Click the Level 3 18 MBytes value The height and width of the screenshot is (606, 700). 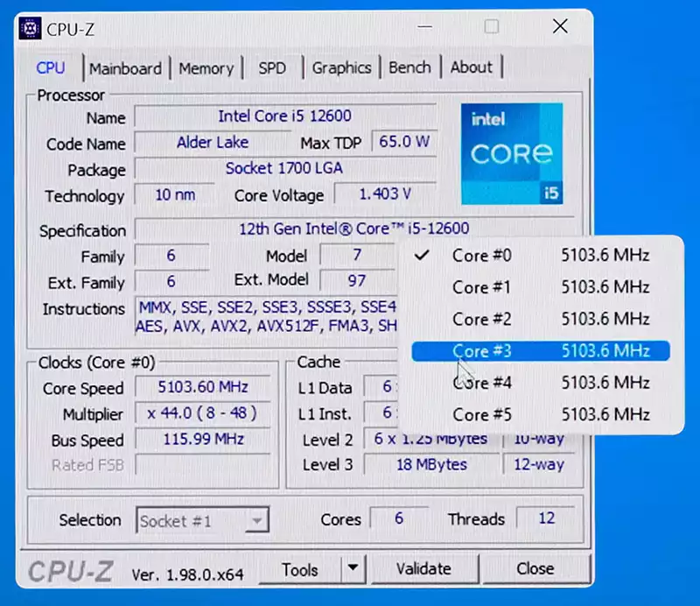click(x=431, y=464)
